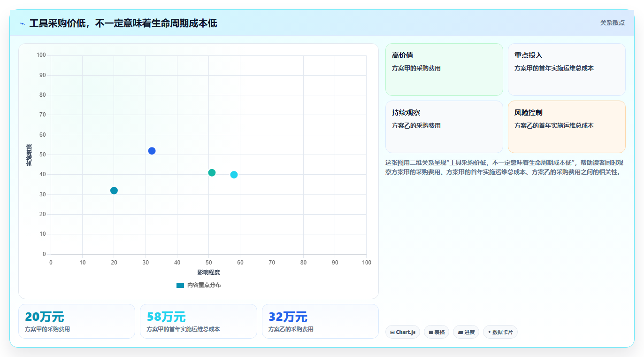Click the 进度 tag chip

466,332
